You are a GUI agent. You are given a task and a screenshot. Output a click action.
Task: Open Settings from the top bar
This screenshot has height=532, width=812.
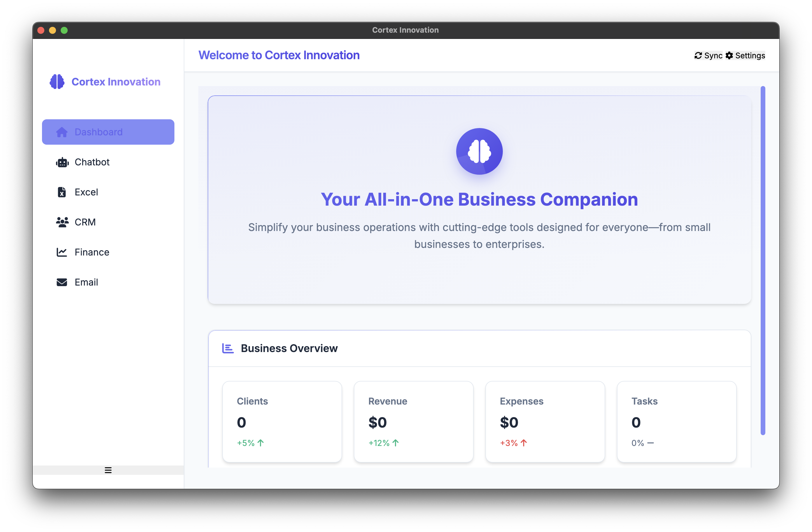(745, 56)
